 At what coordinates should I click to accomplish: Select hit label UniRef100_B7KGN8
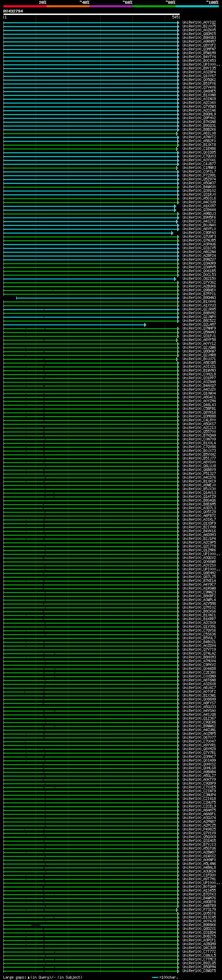click(199, 122)
